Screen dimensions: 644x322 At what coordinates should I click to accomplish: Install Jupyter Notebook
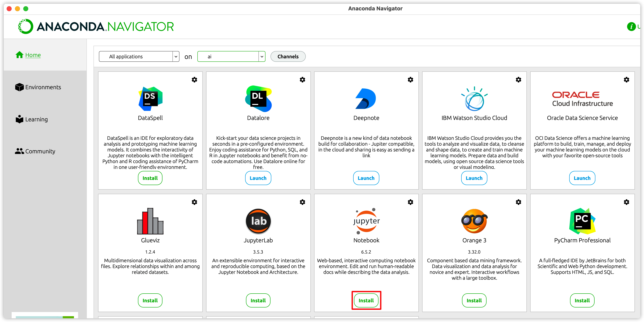(x=366, y=300)
